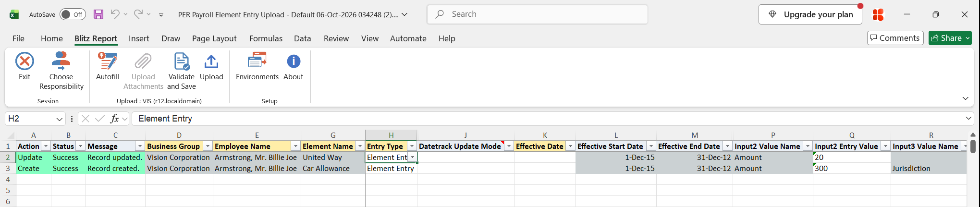980x207 pixels.
Task: Switch to the Review tab
Action: pyautogui.click(x=336, y=38)
